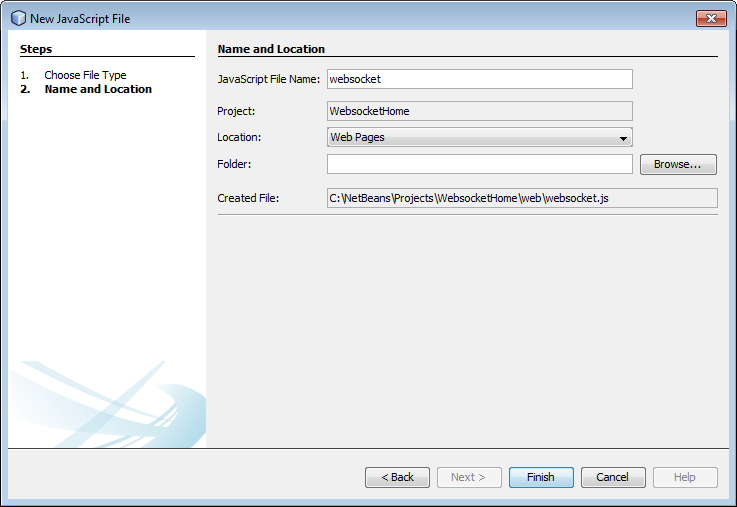Click the Steps heading
Screen dimensions: 737x507
[36, 49]
